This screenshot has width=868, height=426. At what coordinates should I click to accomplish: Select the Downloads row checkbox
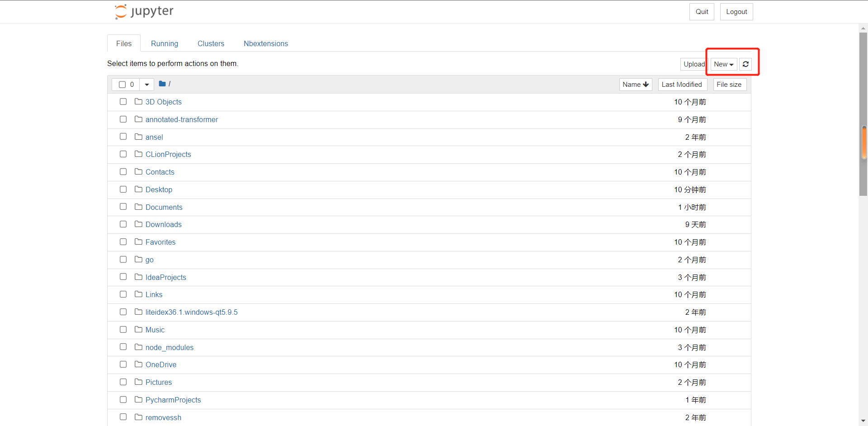coord(123,224)
